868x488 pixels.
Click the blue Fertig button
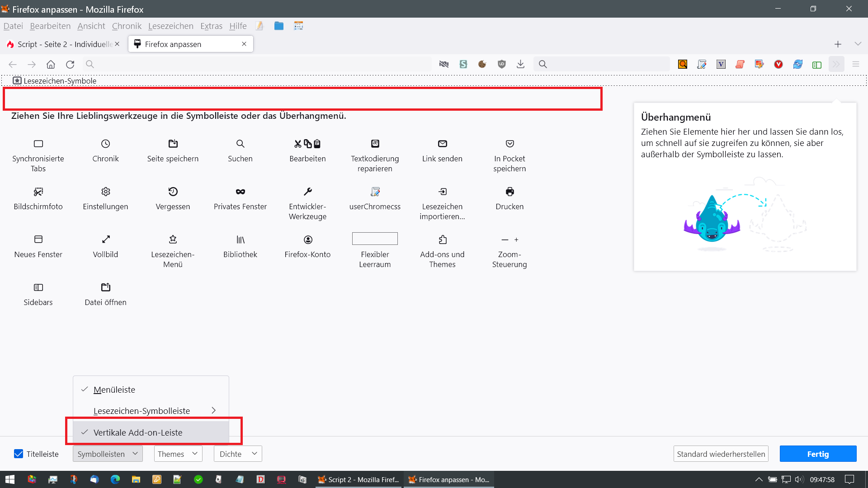817,454
